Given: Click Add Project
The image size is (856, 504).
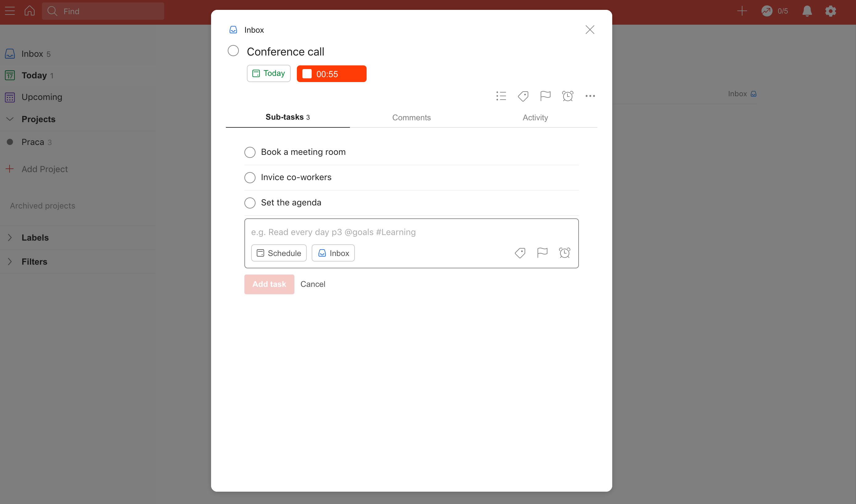Looking at the screenshot, I should [37, 169].
